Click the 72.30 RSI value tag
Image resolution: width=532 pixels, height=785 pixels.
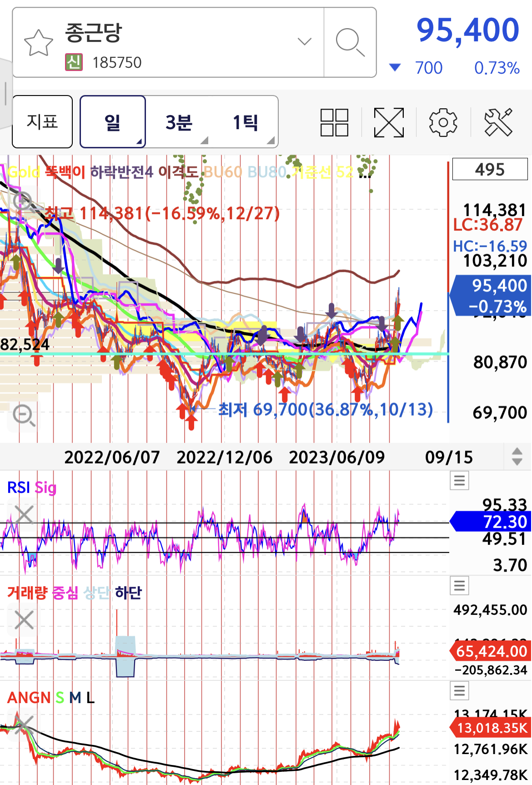491,522
